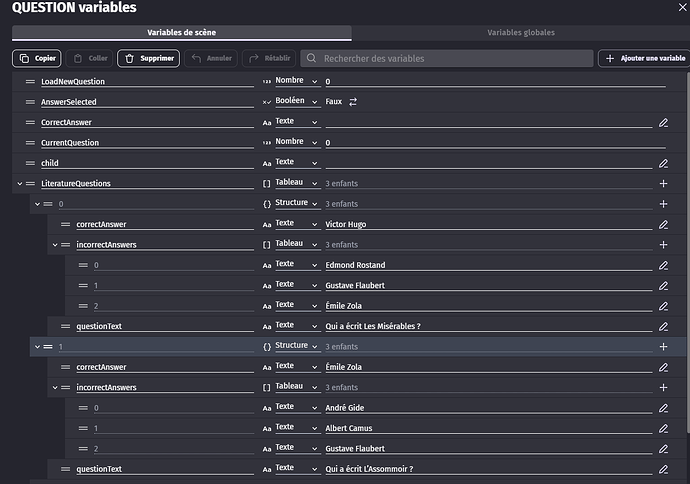The image size is (690, 484).
Task: Click the pencil icon for Qui a écrit L'Assommoir
Action: [663, 469]
